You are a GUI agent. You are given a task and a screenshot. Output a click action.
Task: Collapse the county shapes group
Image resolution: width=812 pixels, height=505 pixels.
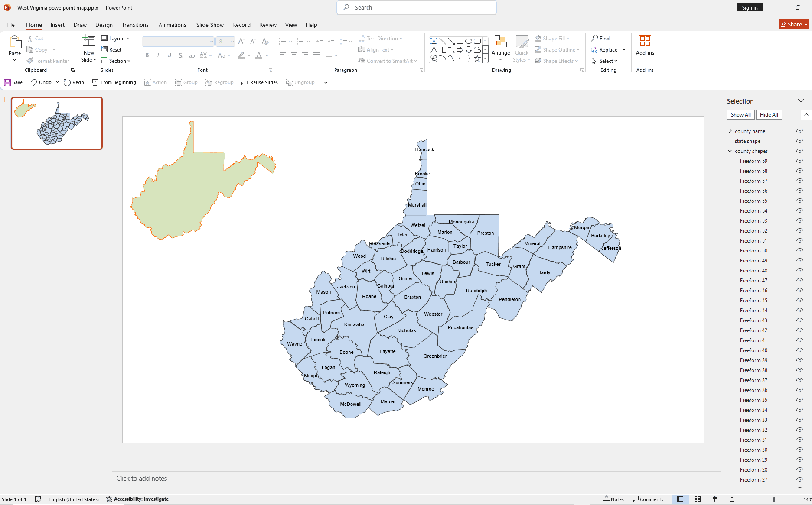(730, 151)
